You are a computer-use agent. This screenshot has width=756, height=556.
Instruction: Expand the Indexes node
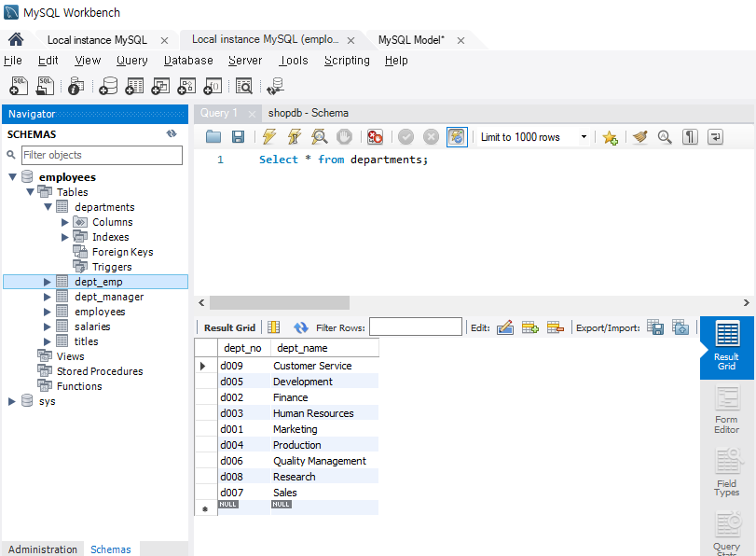(65, 237)
